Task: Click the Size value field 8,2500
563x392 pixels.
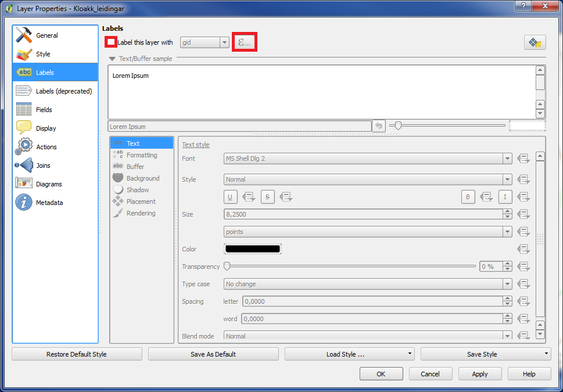Action: click(363, 214)
